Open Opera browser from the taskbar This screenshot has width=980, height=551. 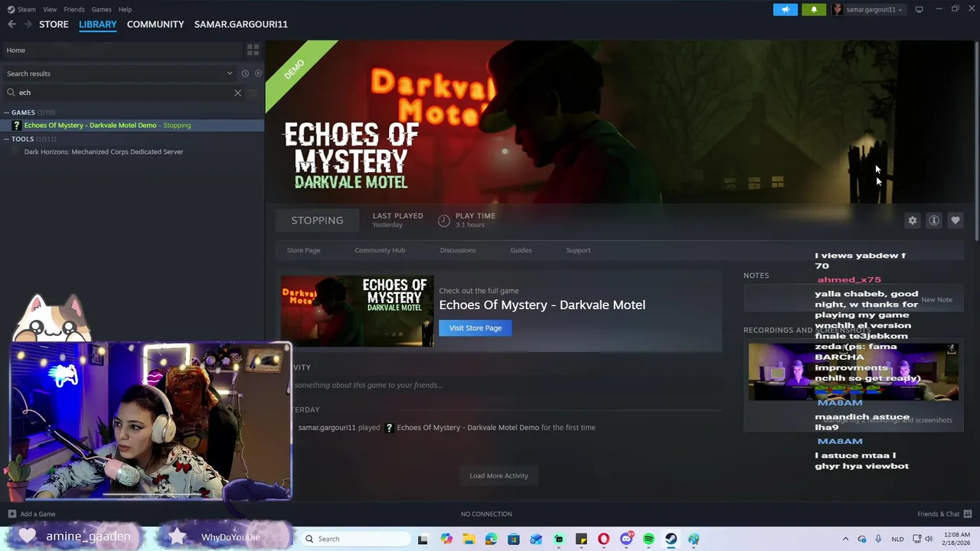click(x=603, y=539)
